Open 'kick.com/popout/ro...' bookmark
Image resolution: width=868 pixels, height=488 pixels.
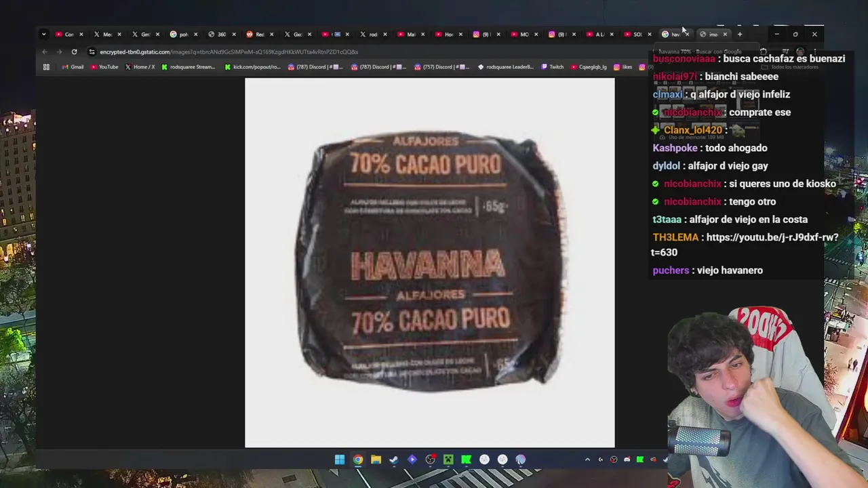coord(252,67)
